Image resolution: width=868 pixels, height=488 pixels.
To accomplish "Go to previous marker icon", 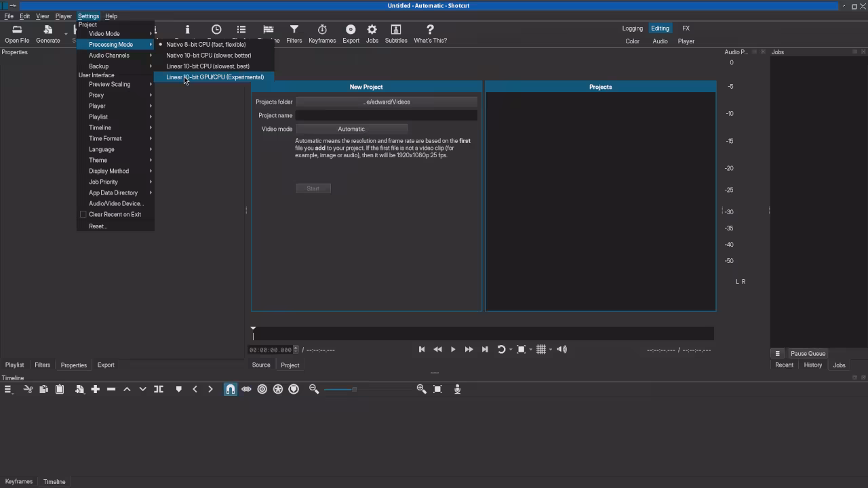I will point(195,389).
